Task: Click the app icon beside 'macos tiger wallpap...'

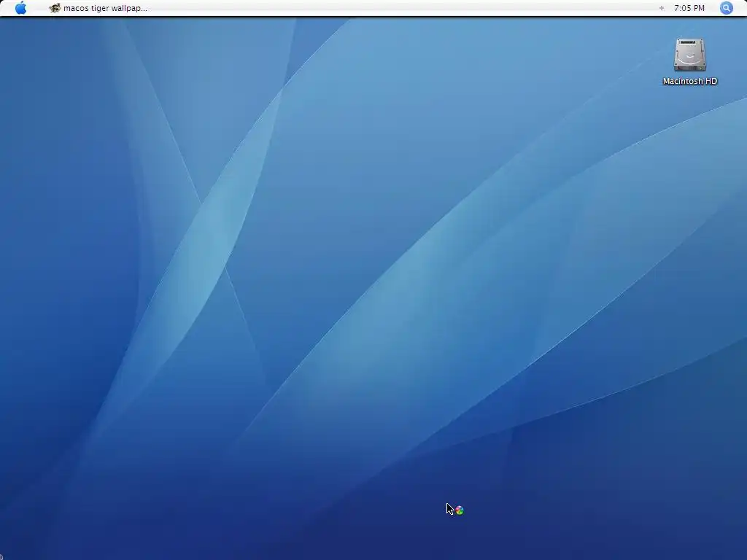Action: click(x=55, y=8)
